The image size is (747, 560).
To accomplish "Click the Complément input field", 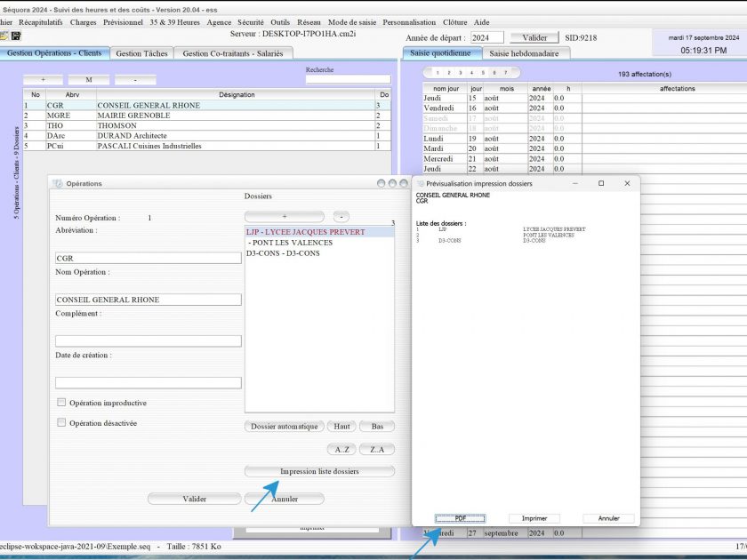I will click(x=149, y=341).
